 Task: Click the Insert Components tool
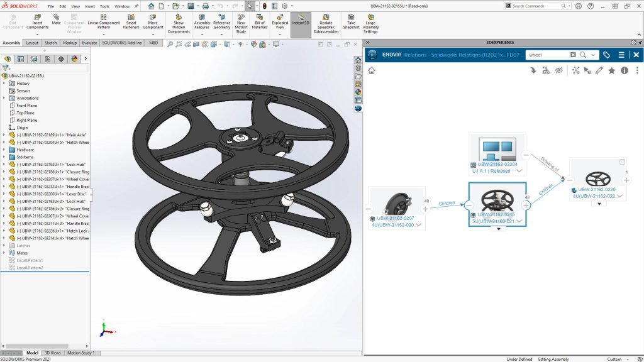click(37, 22)
